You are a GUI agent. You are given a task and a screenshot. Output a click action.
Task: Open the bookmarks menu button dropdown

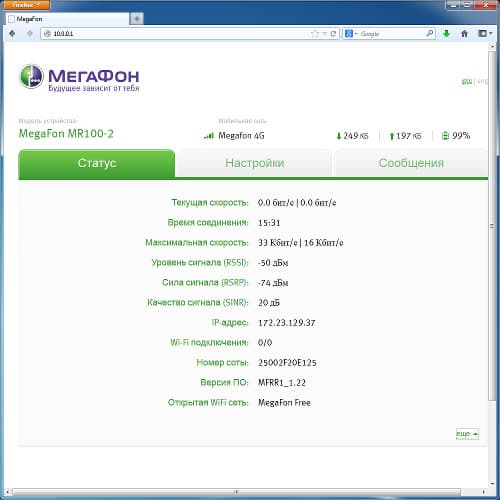pyautogui.click(x=485, y=33)
